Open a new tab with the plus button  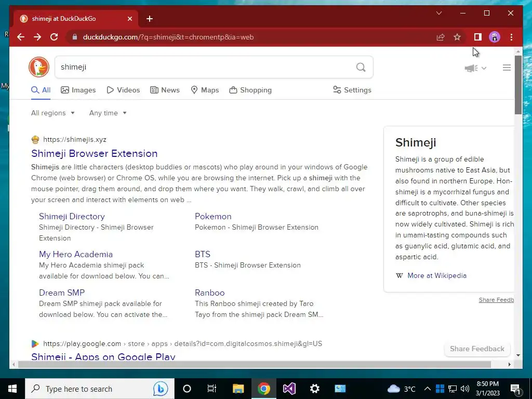pyautogui.click(x=150, y=19)
